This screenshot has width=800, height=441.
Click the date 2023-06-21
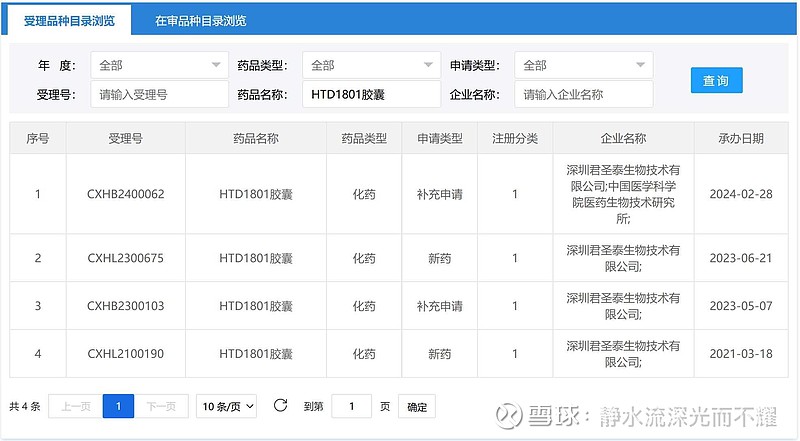coord(741,258)
